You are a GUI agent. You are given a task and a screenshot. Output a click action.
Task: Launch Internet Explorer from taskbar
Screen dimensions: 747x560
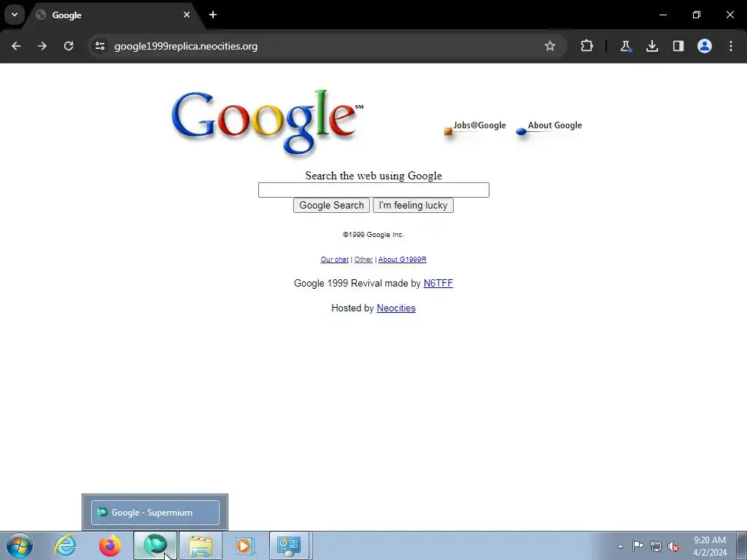tap(65, 545)
